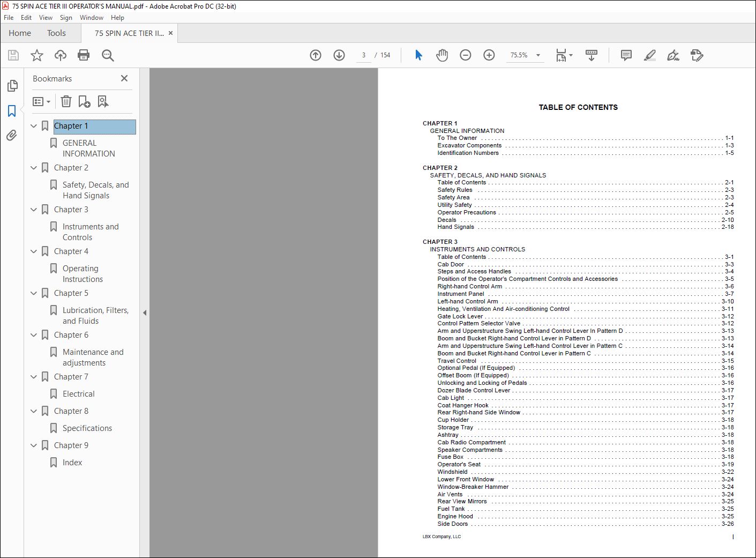Select the Specifications bookmark
Viewport: 756px width, 558px height.
click(x=87, y=428)
